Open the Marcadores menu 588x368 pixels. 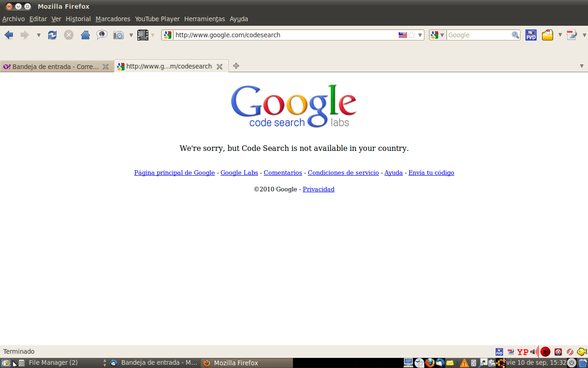coord(113,19)
